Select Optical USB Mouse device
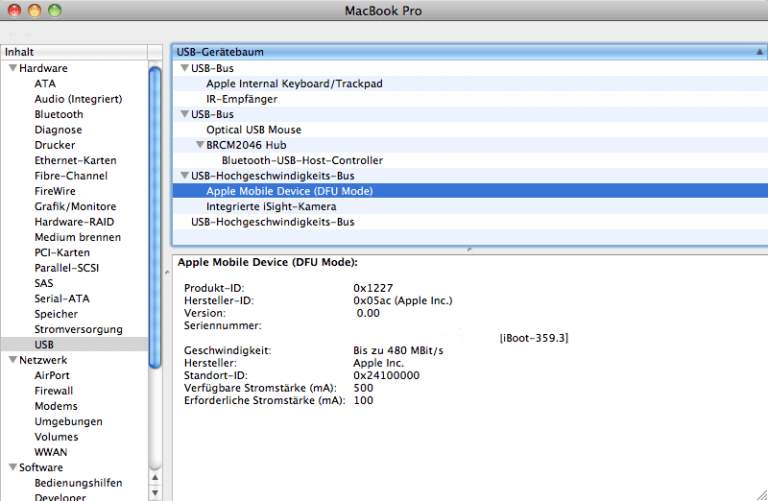Screen dimensions: 768x501 tap(470, 130)
